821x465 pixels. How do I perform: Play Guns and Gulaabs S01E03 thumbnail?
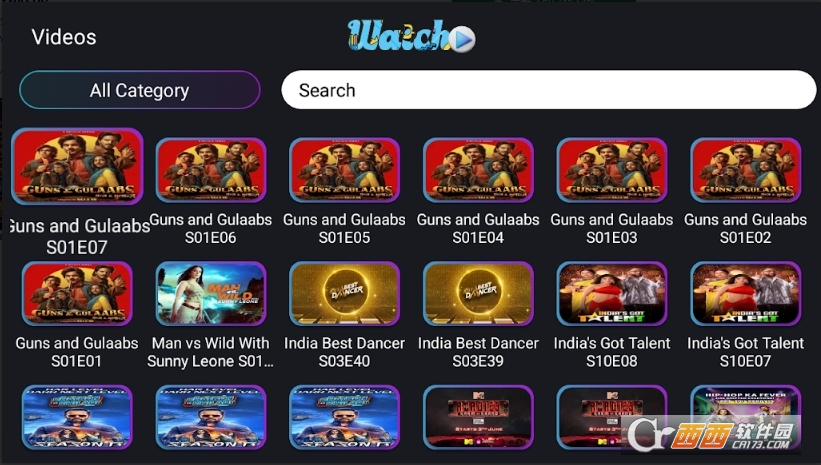tap(612, 170)
